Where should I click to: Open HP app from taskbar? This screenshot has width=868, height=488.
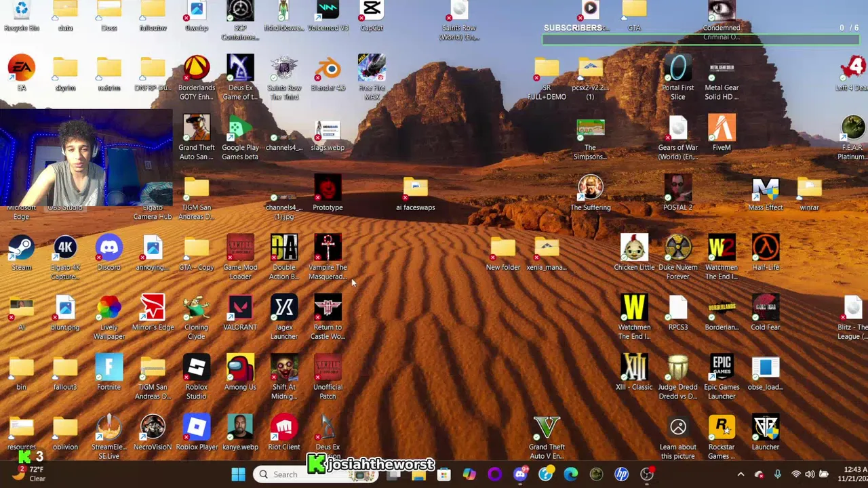(621, 474)
